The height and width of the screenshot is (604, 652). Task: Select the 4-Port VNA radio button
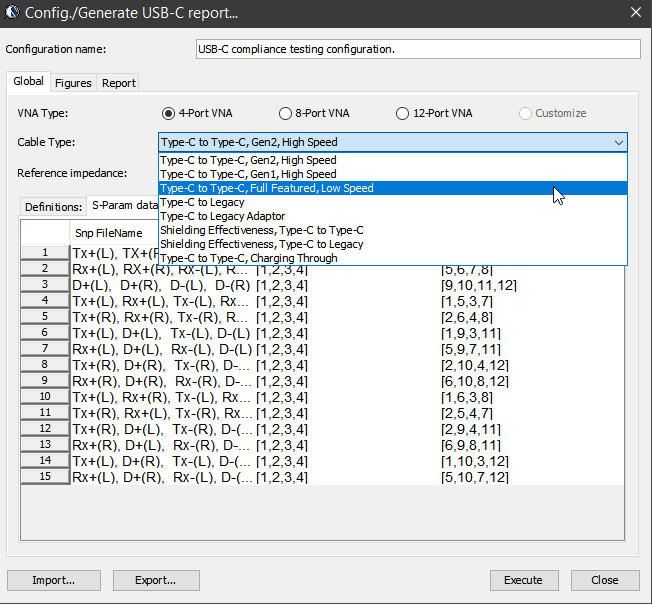(x=168, y=113)
